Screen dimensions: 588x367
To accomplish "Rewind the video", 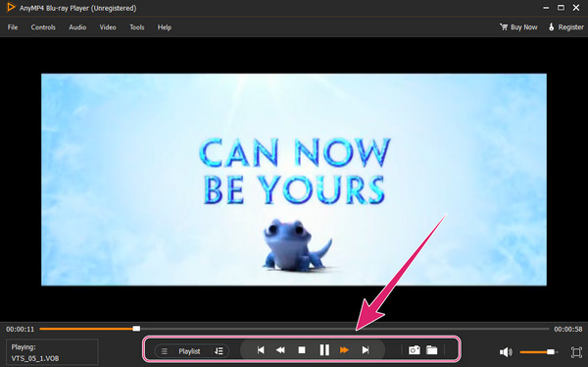I will click(280, 350).
